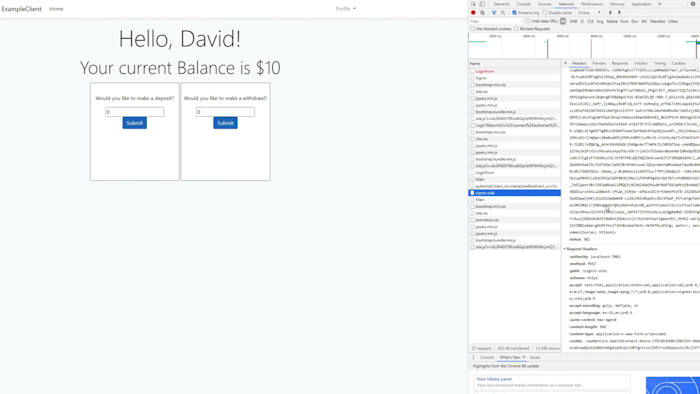Close the What's New drawer tab

524,357
